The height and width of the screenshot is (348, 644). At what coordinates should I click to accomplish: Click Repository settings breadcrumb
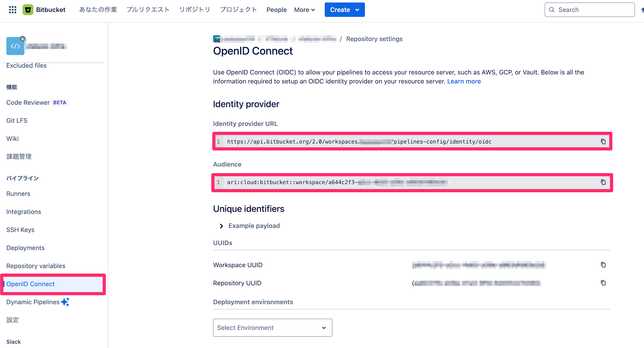click(x=374, y=39)
